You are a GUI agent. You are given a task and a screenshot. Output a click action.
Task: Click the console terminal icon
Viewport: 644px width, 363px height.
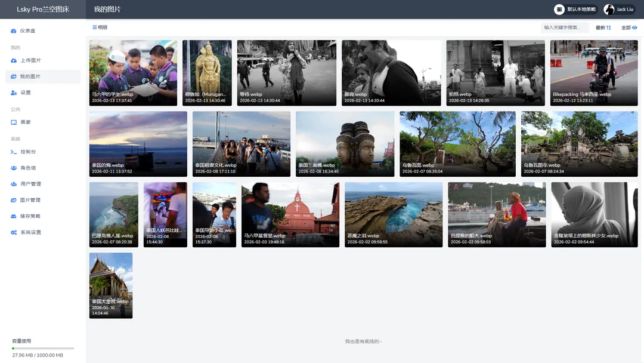pyautogui.click(x=14, y=152)
